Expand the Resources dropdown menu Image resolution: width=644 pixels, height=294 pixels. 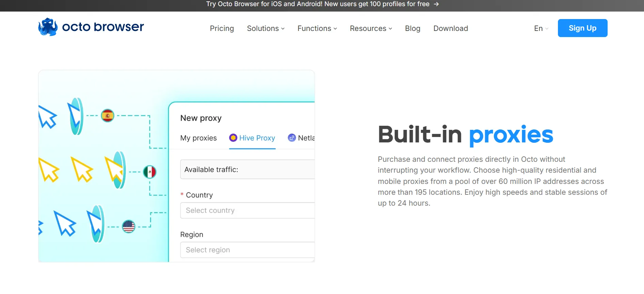pyautogui.click(x=371, y=29)
